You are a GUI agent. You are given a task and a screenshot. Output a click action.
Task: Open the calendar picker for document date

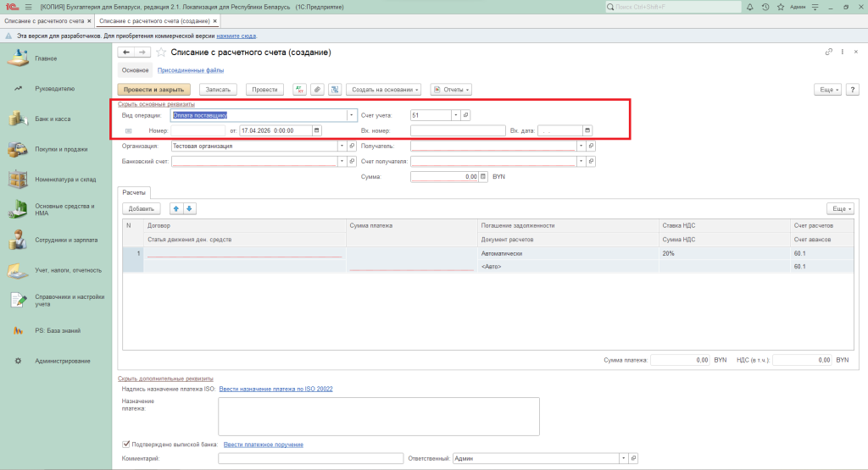click(317, 130)
